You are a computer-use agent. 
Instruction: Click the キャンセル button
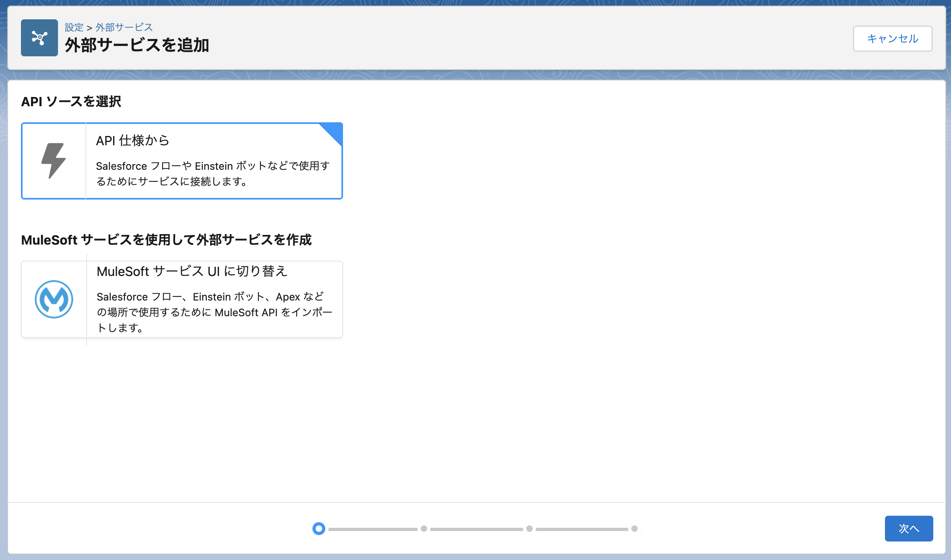coord(893,39)
